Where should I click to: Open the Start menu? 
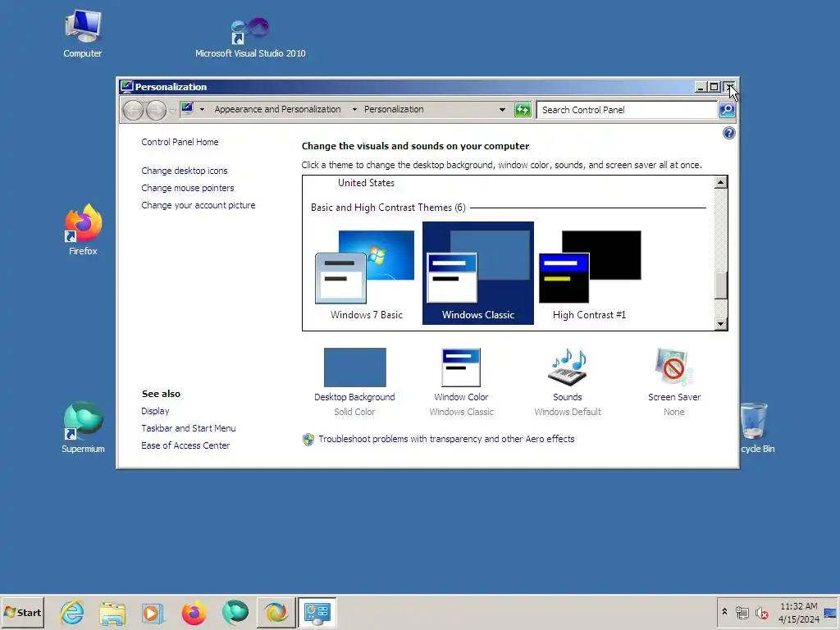coord(22,612)
